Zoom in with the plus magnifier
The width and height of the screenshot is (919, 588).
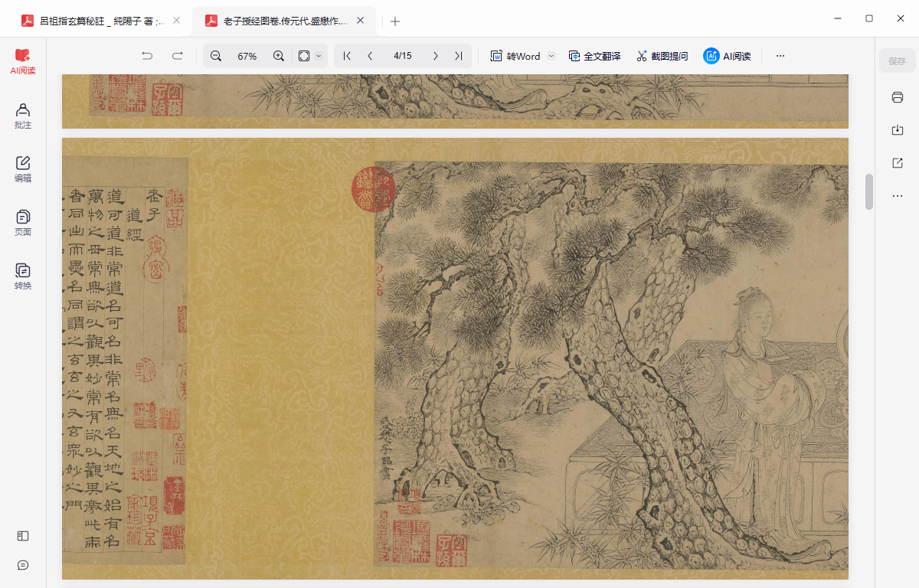tap(279, 56)
